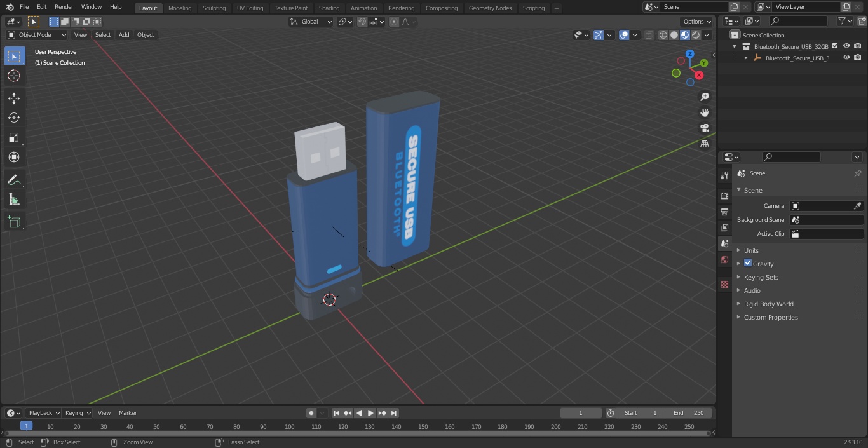Toggle show overlays button
The image size is (868, 448).
point(624,35)
